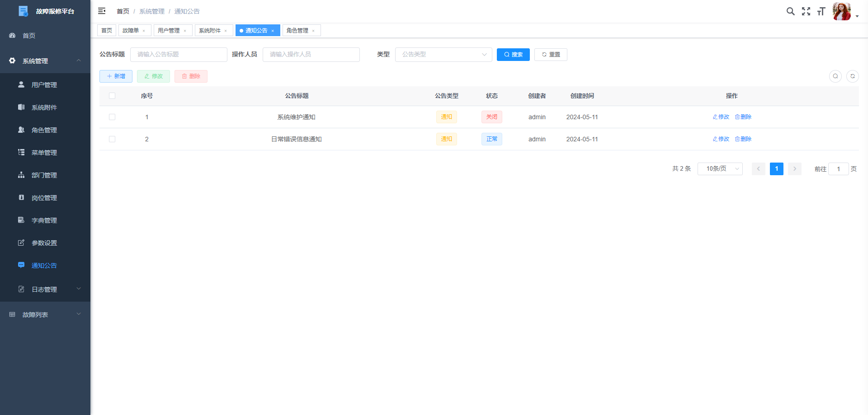
Task: Check the select-all checkbox in table header
Action: click(112, 96)
